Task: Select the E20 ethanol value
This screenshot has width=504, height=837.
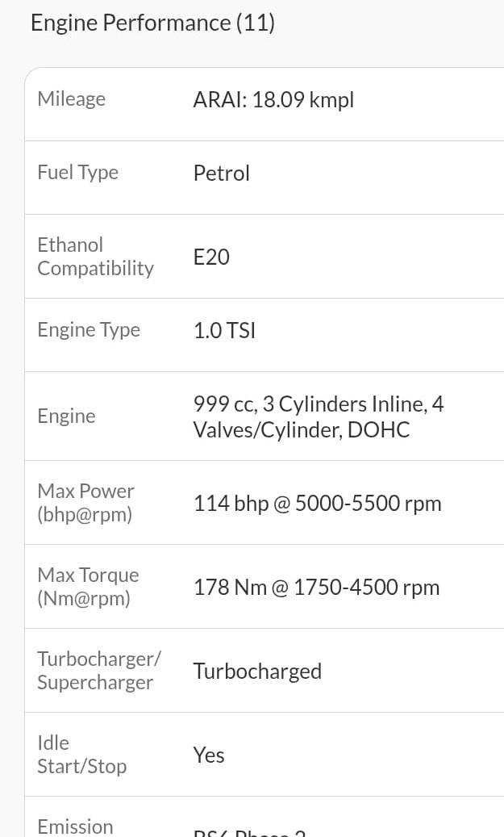Action: (211, 257)
